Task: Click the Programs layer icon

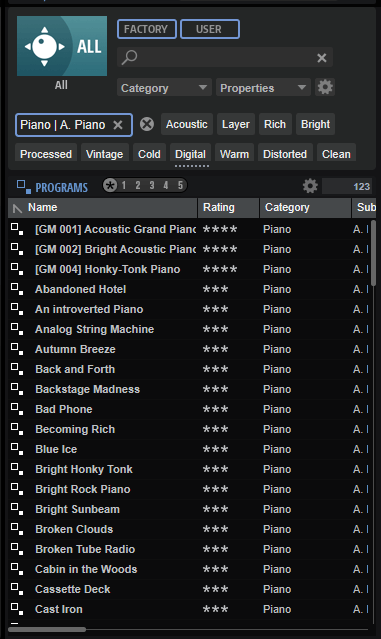Action: pos(24,187)
